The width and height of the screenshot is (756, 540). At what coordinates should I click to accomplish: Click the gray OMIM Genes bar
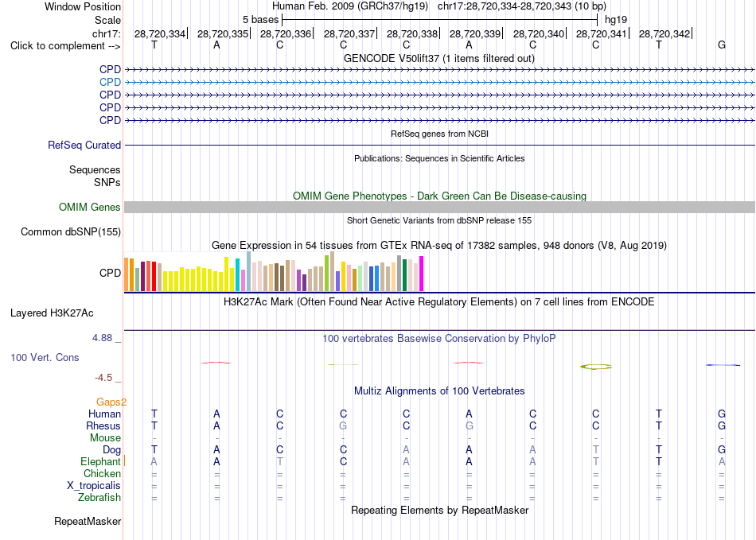pyautogui.click(x=439, y=207)
